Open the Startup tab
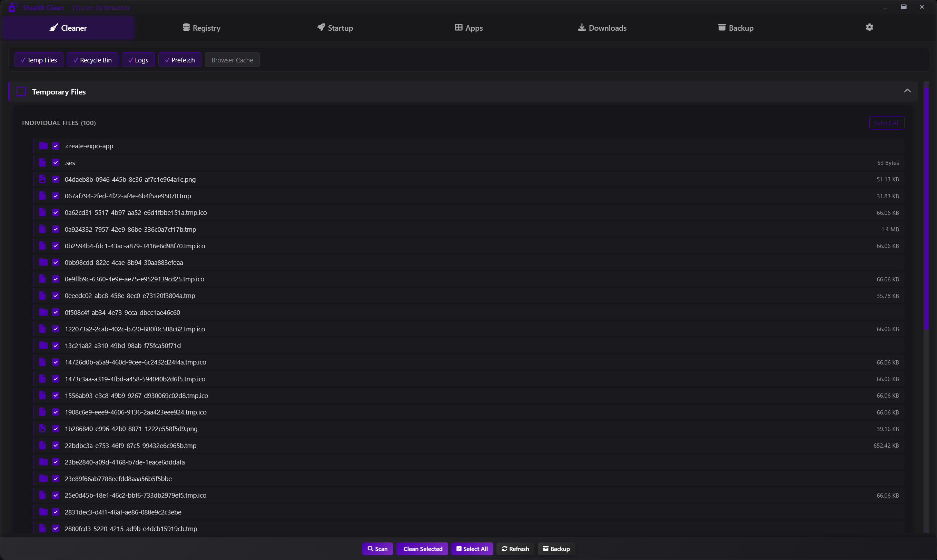Screen dimensions: 937x560 coord(335,28)
